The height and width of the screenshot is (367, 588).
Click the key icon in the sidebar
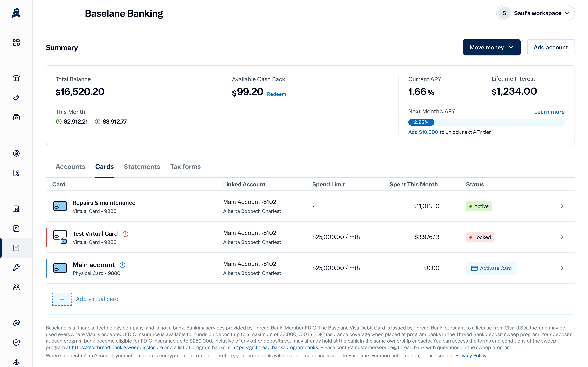pos(16,268)
